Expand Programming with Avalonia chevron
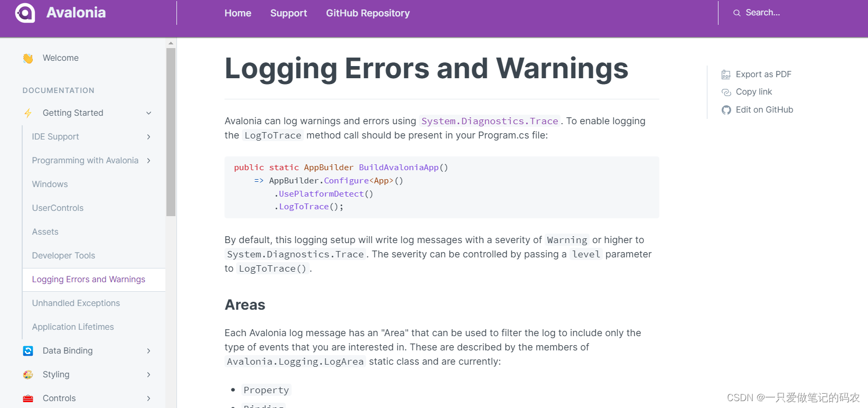The height and width of the screenshot is (408, 868). pyautogui.click(x=149, y=161)
